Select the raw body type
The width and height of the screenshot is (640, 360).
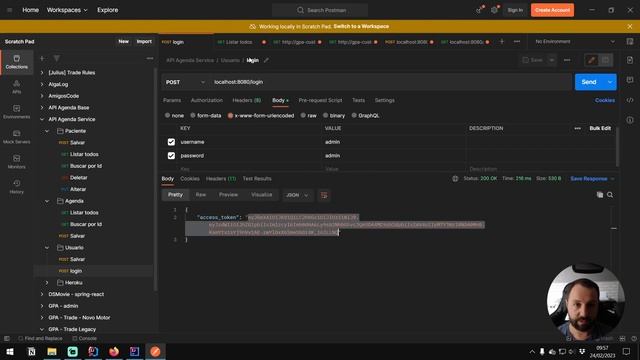[303, 116]
